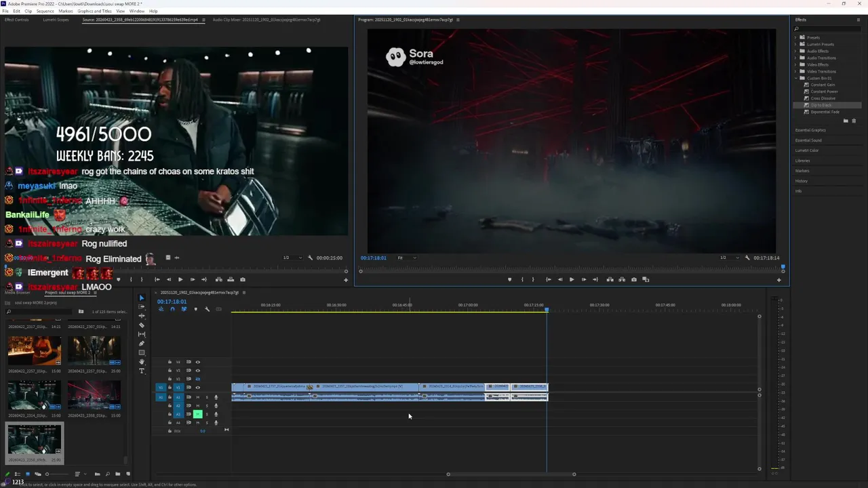This screenshot has height=488, width=868.
Task: Toggle Linked Selection in the timeline
Action: (x=184, y=309)
